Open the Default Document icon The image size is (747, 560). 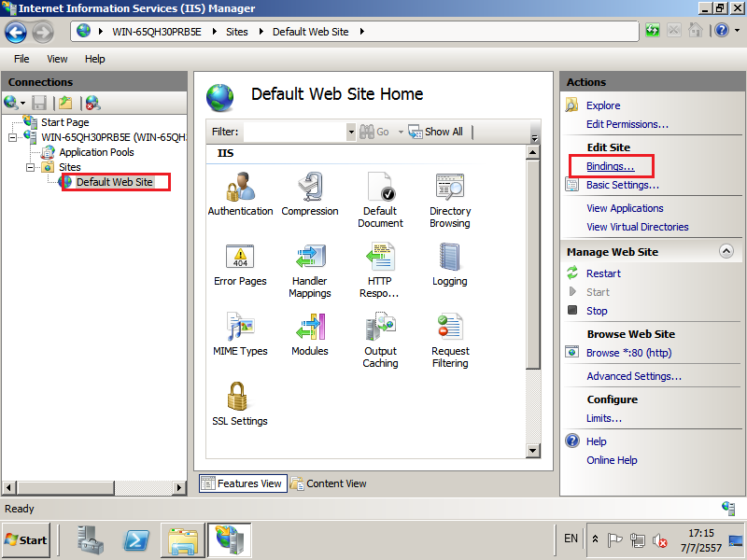coord(380,187)
